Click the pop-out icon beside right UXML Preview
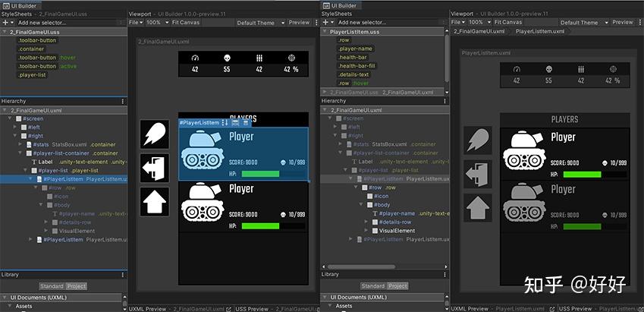Image resolution: width=644 pixels, height=312 pixels. (552, 309)
